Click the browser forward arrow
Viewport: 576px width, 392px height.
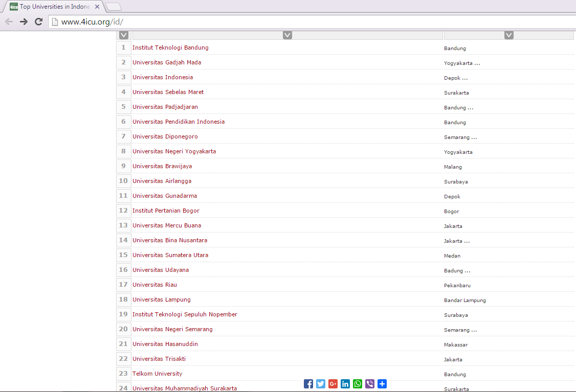tap(24, 21)
